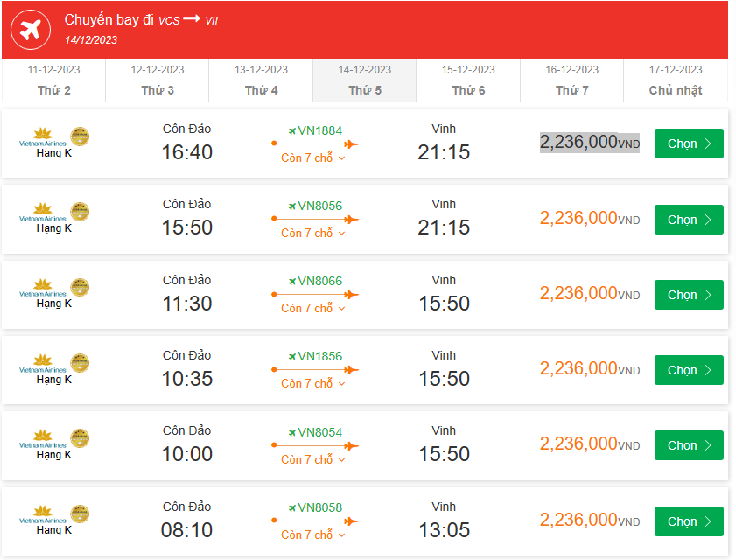736x560 pixels.
Task: Select Chọn for the 11:30 departure
Action: coord(689,295)
